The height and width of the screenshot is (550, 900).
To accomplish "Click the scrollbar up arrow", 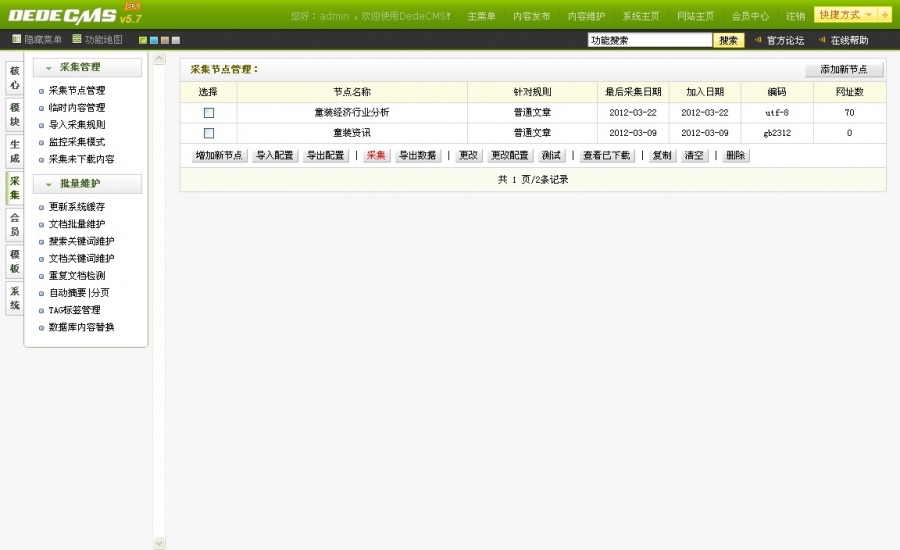I will (159, 59).
